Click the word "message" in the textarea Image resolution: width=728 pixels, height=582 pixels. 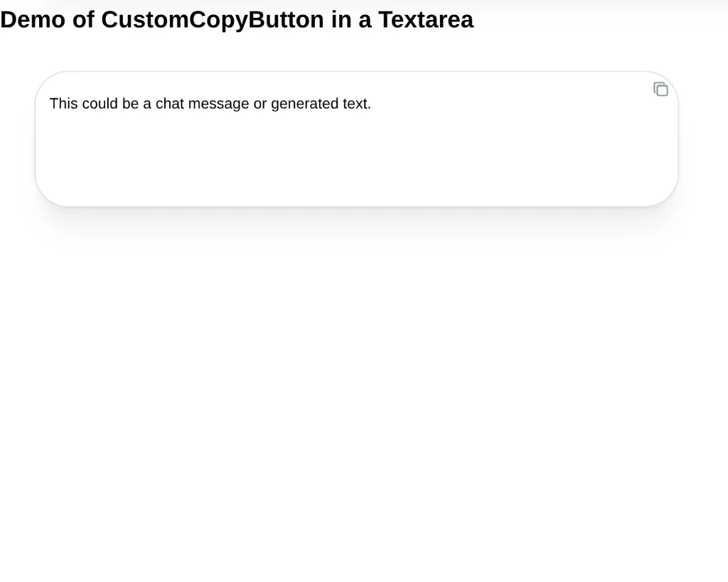coord(218,104)
